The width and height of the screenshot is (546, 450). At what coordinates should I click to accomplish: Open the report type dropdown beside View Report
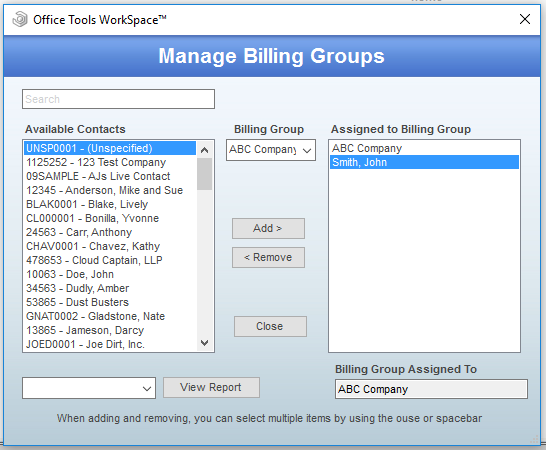[89, 388]
